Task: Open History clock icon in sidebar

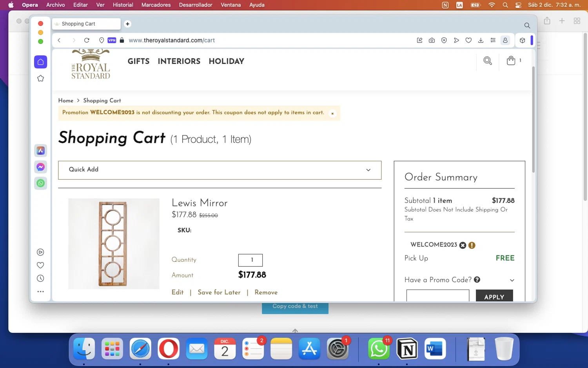Action: point(40,279)
